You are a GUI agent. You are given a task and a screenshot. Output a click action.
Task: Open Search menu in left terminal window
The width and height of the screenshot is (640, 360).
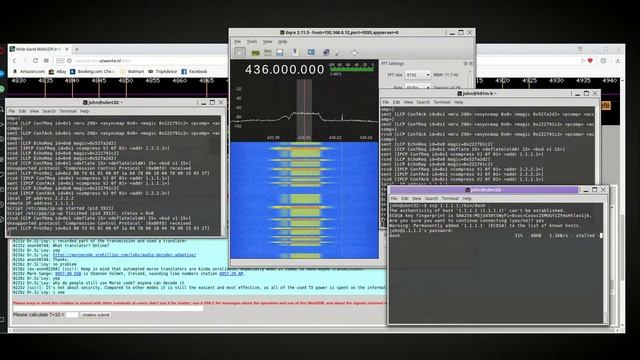point(49,111)
